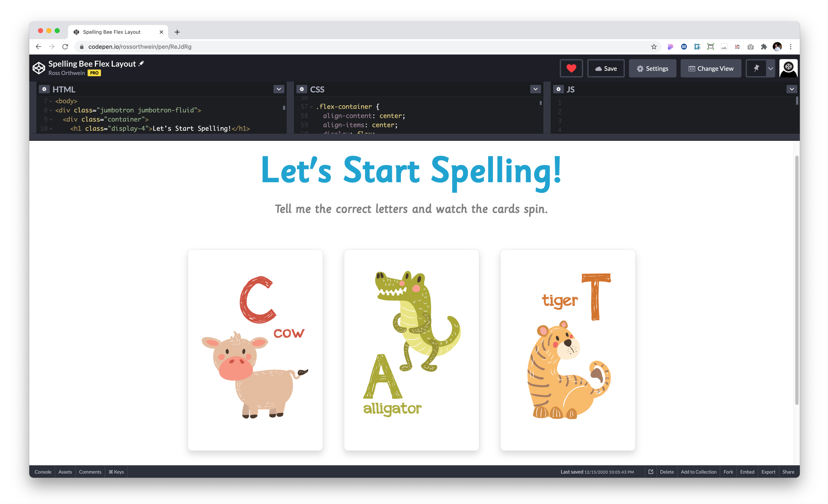Edit pen title with pencil icon
Viewport: 828px width, 504px height.
point(142,63)
